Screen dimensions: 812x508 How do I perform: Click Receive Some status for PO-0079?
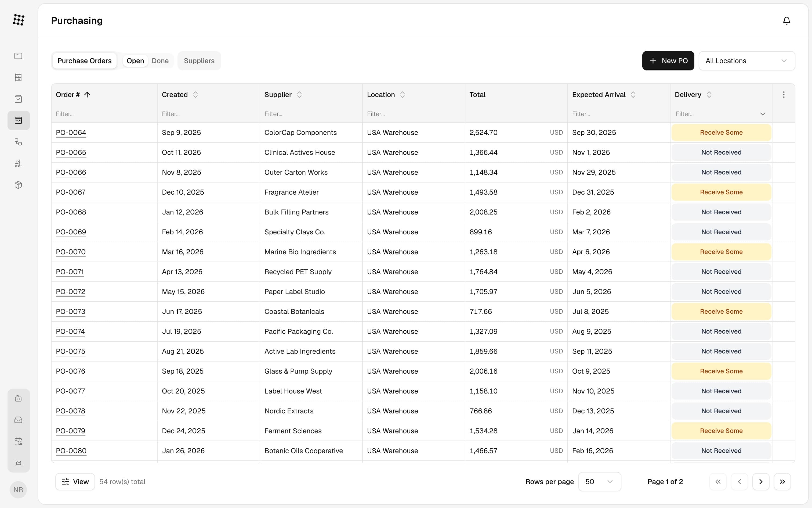tap(722, 431)
